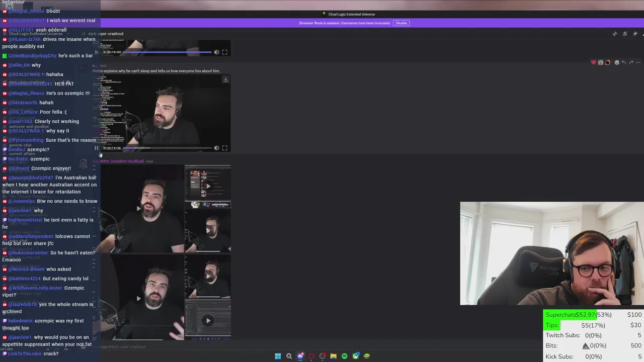This screenshot has height=362, width=644.
Task: Open More options three-dot menu
Action: point(638,62)
